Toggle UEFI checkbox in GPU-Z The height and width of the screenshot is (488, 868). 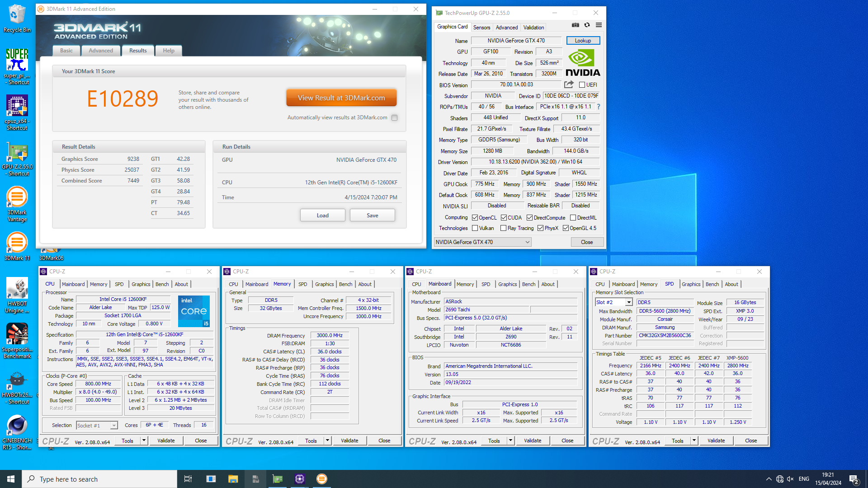pos(582,85)
